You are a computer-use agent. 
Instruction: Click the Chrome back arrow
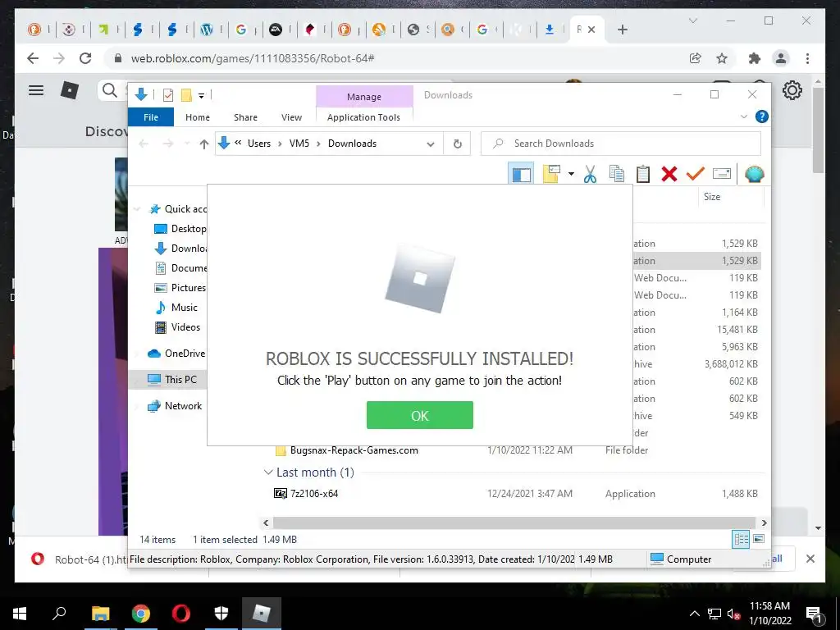(33, 58)
